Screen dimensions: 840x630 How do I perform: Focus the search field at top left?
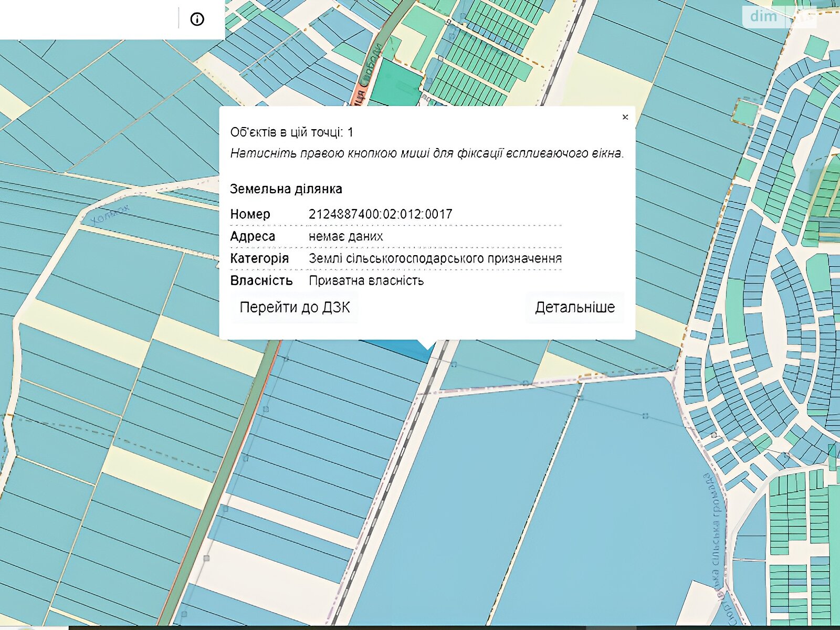point(87,19)
